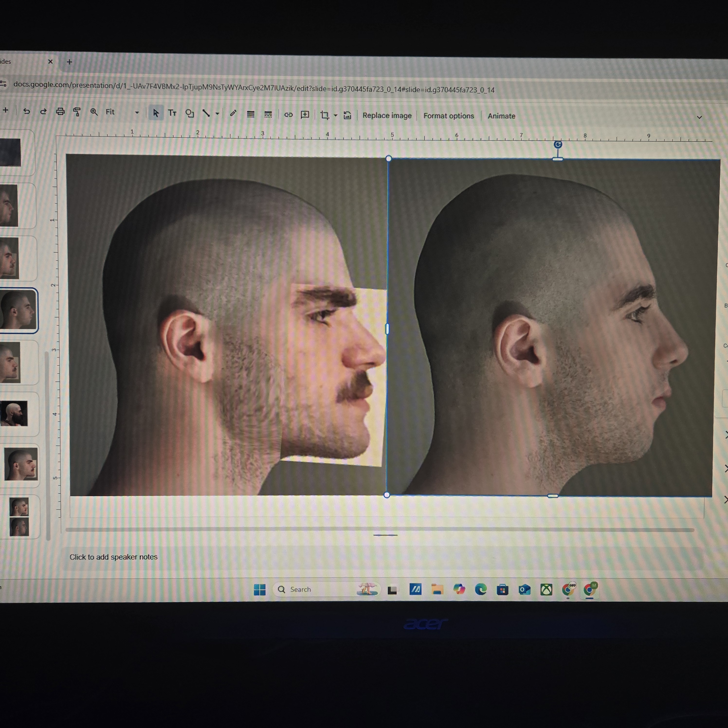Screen dimensions: 728x728
Task: Click the reset image icon
Action: (347, 115)
